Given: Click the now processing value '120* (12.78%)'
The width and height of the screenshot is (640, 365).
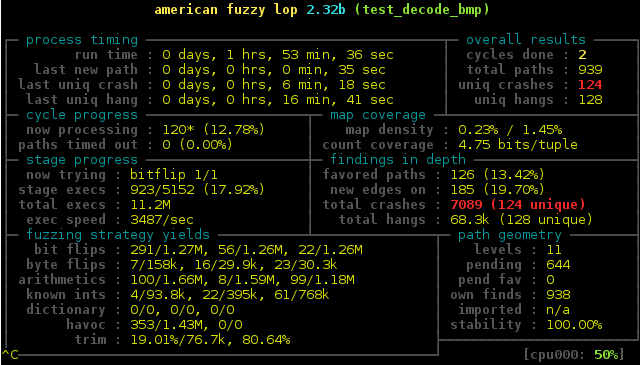Looking at the screenshot, I should pyautogui.click(x=213, y=130).
